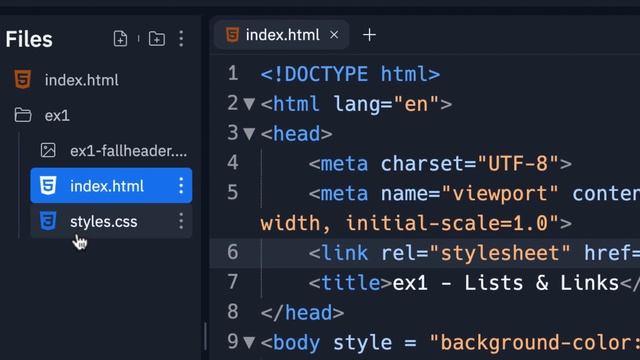Click the opening head tag text
The image size is (640, 360).
pyautogui.click(x=297, y=134)
